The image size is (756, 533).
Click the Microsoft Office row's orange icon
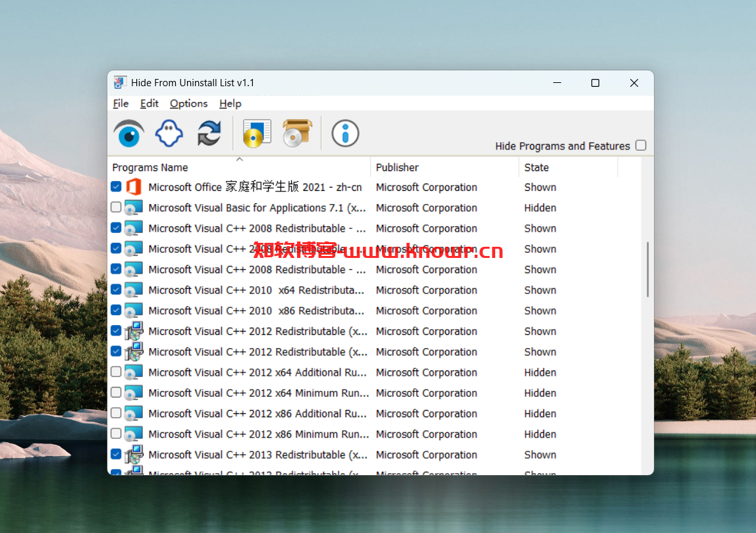(134, 187)
